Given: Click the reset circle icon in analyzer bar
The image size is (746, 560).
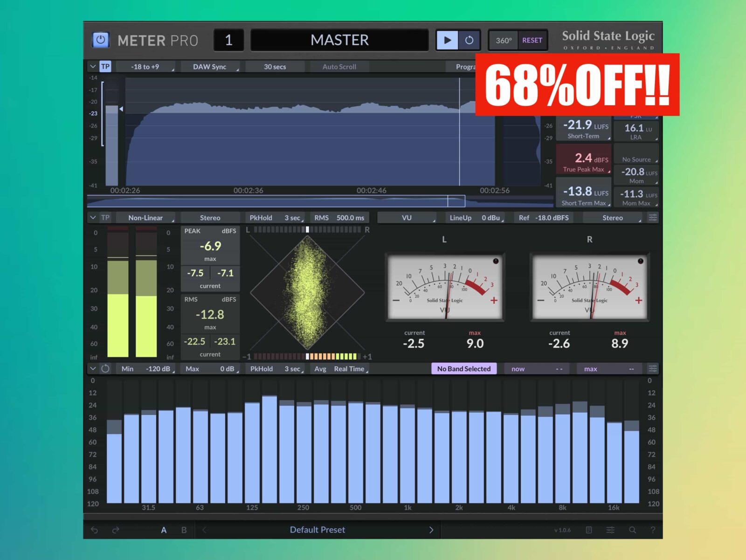Looking at the screenshot, I should pos(105,369).
